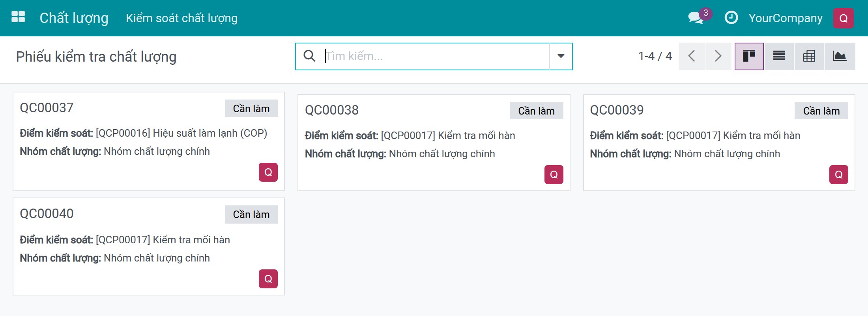
Task: Open the user avatar menu in top bar
Action: click(844, 18)
